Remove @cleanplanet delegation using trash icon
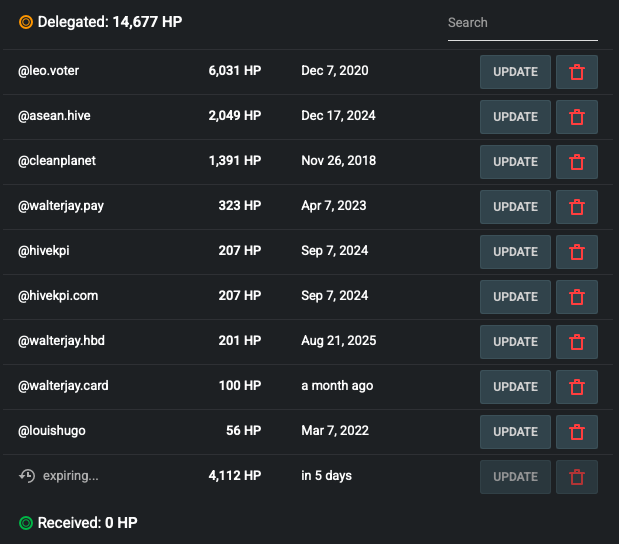Screen dimensions: 619x544 (576, 162)
